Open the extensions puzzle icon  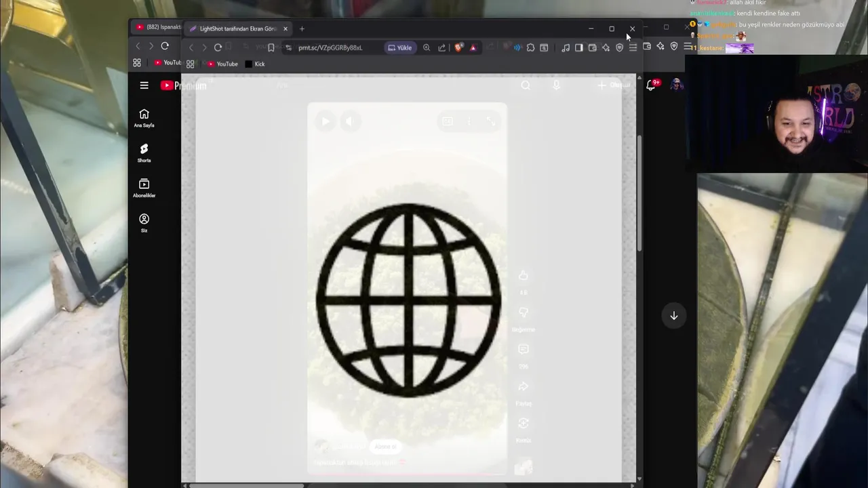[530, 47]
